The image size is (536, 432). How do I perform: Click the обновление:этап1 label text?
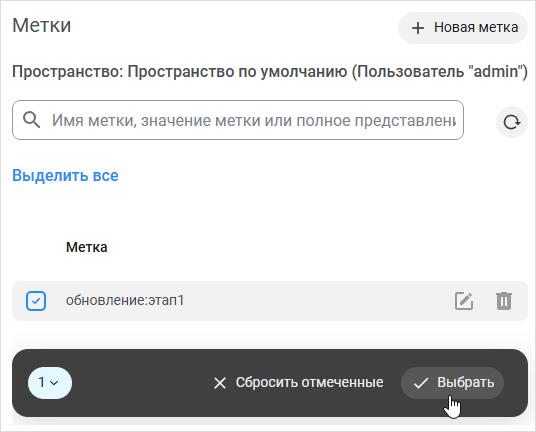[125, 301]
